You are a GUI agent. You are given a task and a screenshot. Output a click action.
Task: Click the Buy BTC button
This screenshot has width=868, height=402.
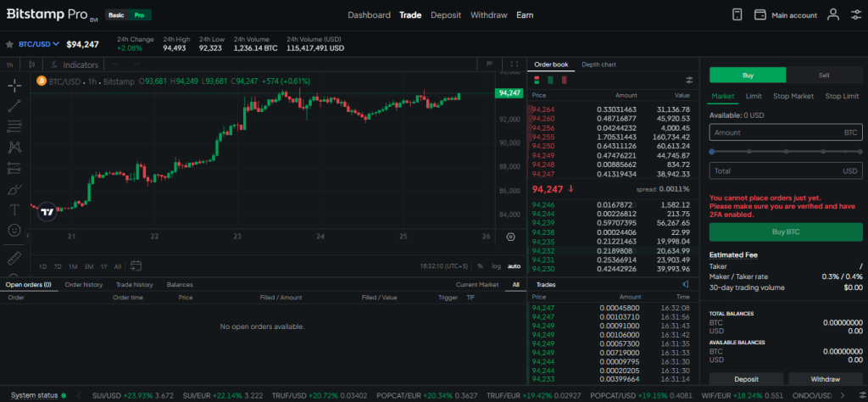click(786, 232)
